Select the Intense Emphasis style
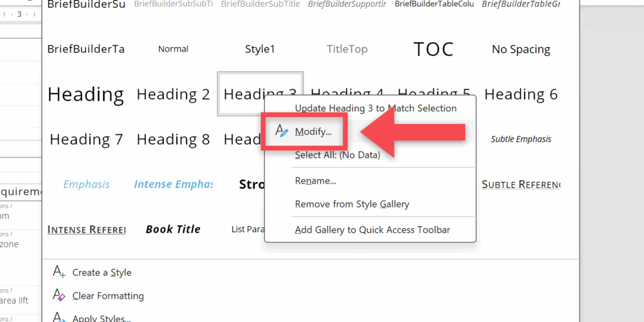The width and height of the screenshot is (644, 322). pos(173,184)
